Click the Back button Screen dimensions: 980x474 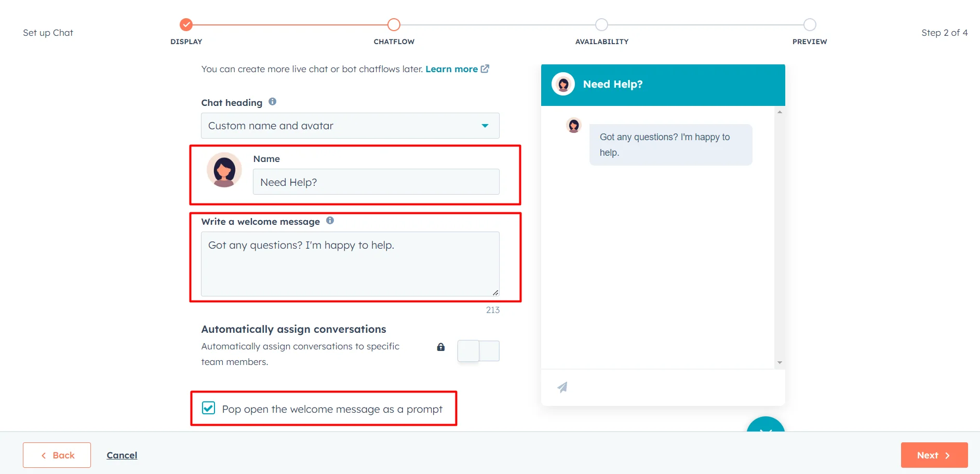[57, 455]
